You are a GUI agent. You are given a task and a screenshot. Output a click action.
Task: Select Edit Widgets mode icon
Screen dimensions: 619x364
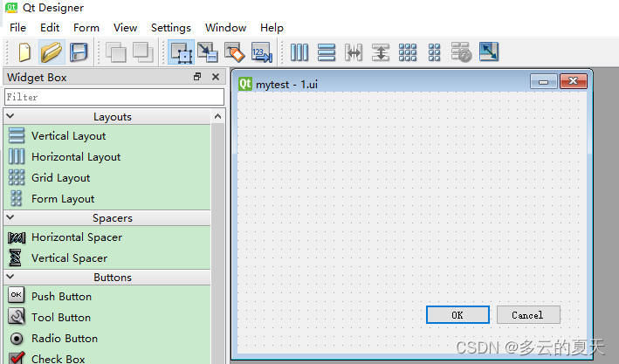point(182,52)
